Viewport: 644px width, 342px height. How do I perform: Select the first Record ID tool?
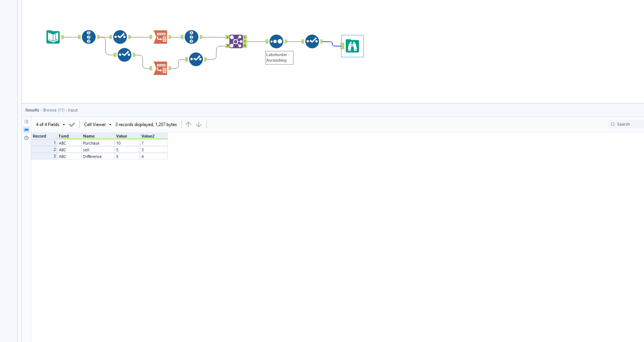coord(89,37)
